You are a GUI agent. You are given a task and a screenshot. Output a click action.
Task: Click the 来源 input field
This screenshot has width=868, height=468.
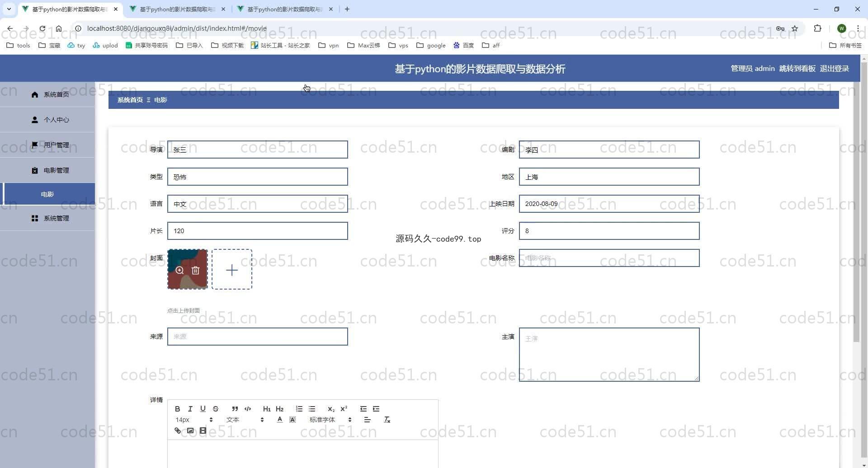tap(258, 337)
